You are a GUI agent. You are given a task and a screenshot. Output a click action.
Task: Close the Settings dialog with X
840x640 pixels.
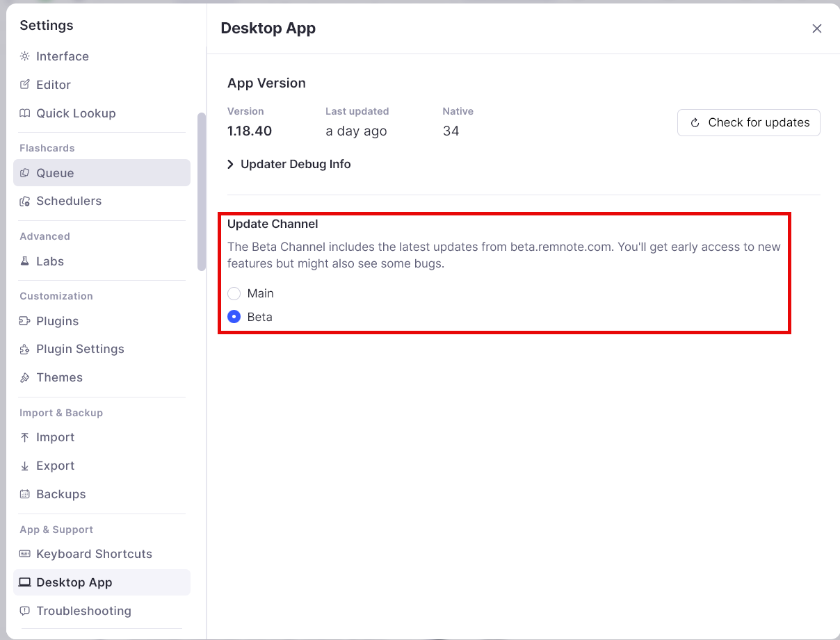817,28
